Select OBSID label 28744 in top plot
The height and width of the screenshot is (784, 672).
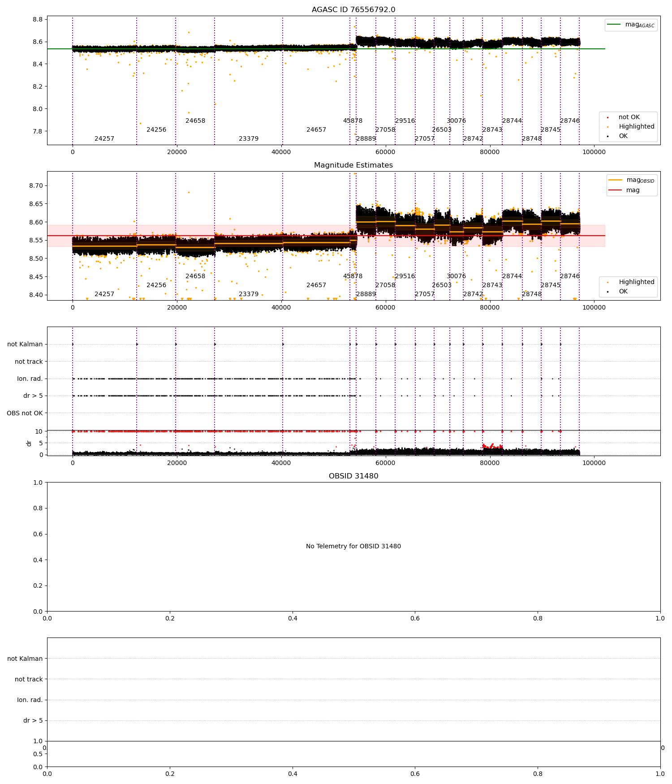point(512,121)
